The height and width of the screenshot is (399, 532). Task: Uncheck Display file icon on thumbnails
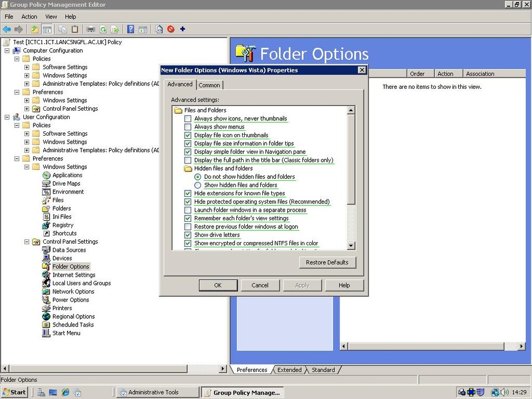coord(188,135)
